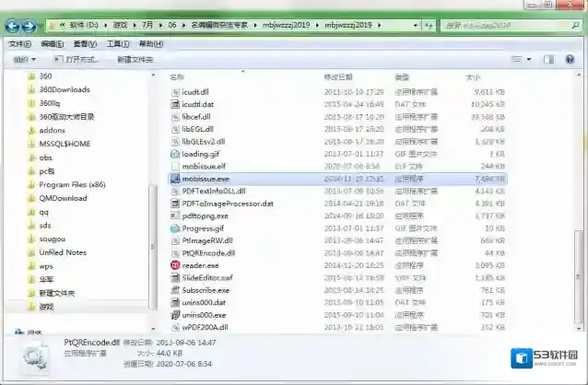Expand the 组织 dropdown

[25, 60]
